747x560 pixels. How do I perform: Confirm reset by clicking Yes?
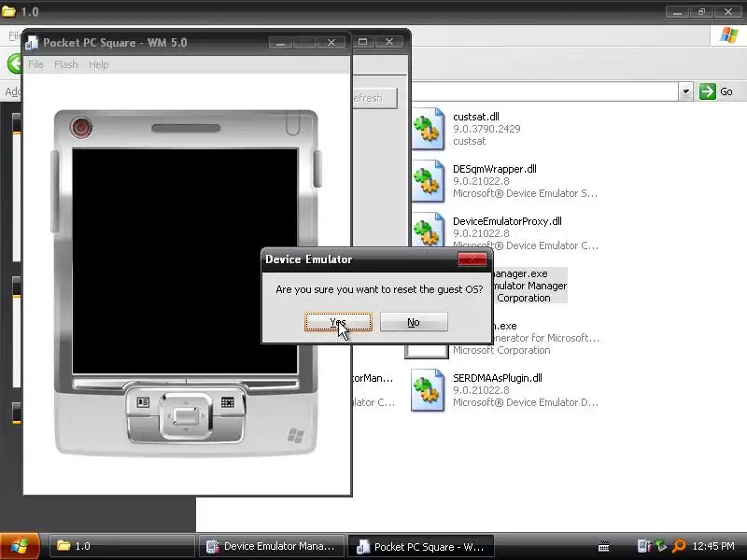coord(338,322)
